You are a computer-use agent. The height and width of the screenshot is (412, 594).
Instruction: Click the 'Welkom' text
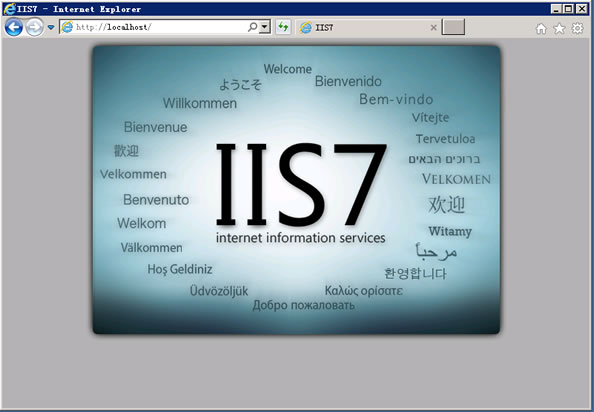(141, 223)
